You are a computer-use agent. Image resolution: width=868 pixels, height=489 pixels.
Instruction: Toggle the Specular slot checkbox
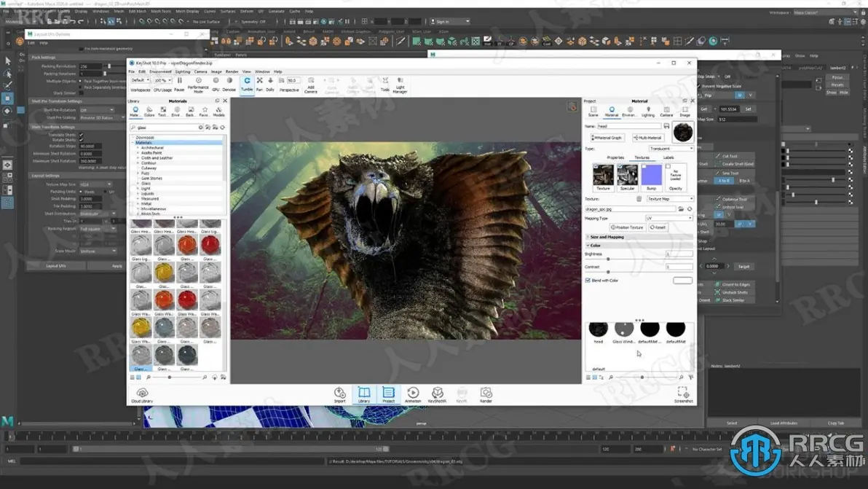click(x=620, y=166)
